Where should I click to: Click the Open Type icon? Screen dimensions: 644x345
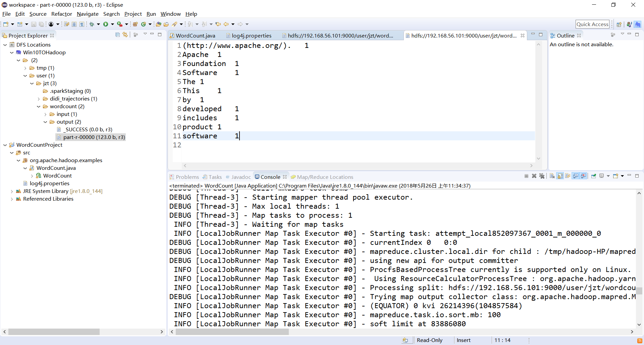point(158,24)
